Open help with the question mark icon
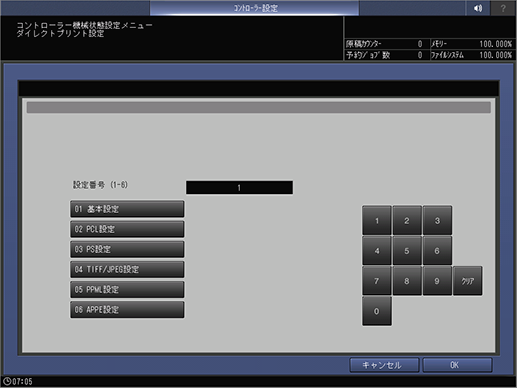The image size is (517, 388). [503, 8]
